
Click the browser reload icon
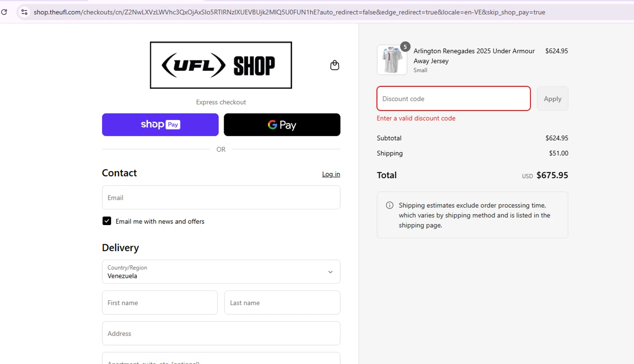[4, 12]
